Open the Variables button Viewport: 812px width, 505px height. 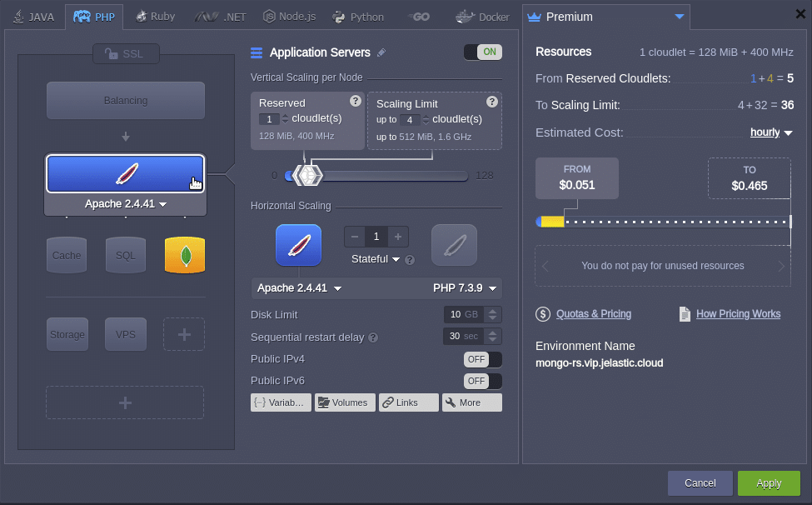[x=281, y=402]
